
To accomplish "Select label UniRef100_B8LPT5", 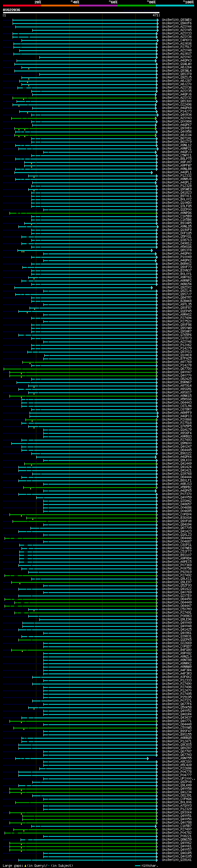I will coord(177,159).
